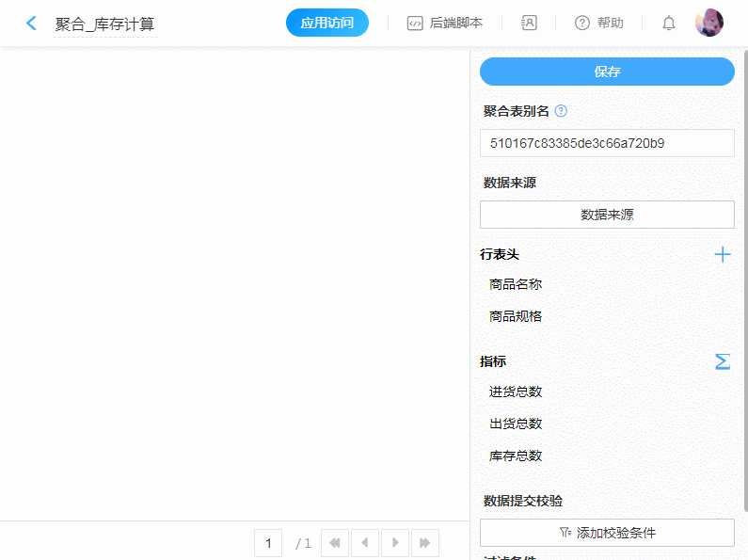This screenshot has width=748, height=560.
Task: Click 添加校验条件 to add validation
Action: click(607, 533)
